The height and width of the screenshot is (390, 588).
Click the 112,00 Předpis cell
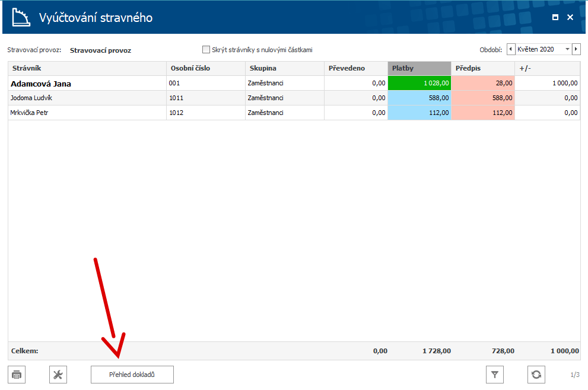[x=483, y=113]
